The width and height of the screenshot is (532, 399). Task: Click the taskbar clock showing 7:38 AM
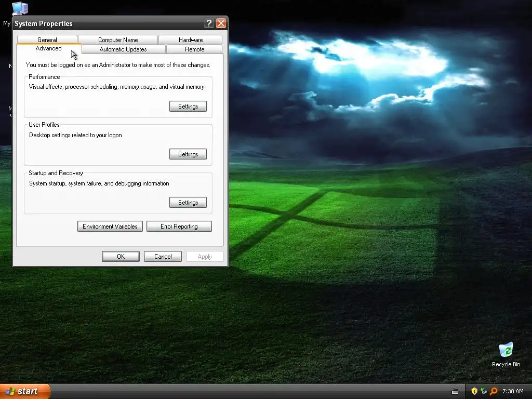pos(513,391)
